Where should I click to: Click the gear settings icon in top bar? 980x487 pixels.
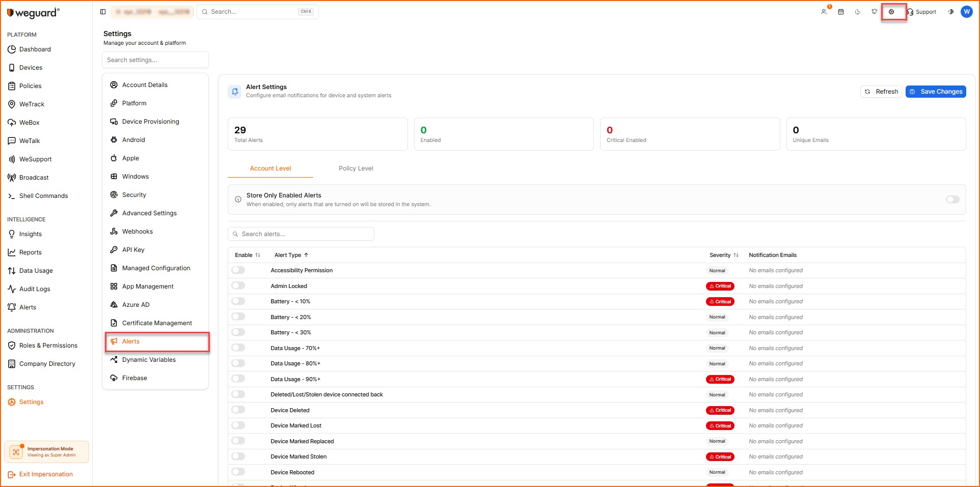891,12
